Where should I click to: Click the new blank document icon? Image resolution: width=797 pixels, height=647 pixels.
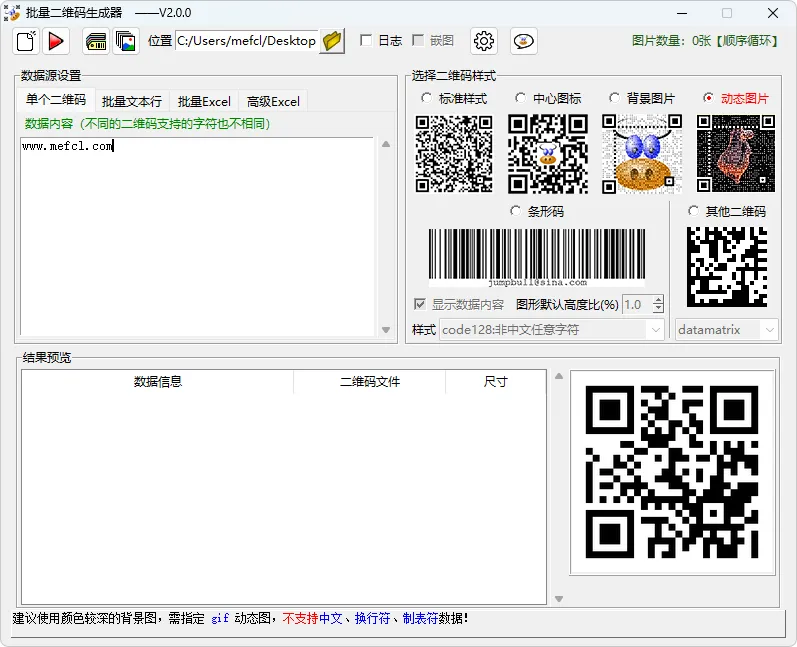(x=26, y=41)
